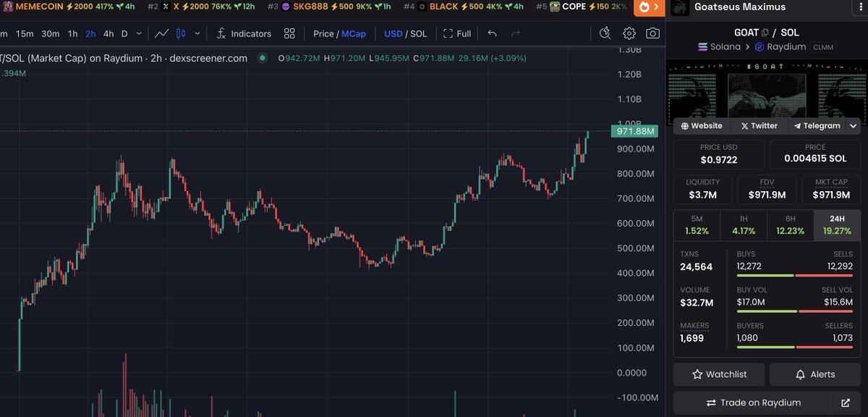Switch chart to Price mode
The width and height of the screenshot is (868, 417).
point(323,33)
